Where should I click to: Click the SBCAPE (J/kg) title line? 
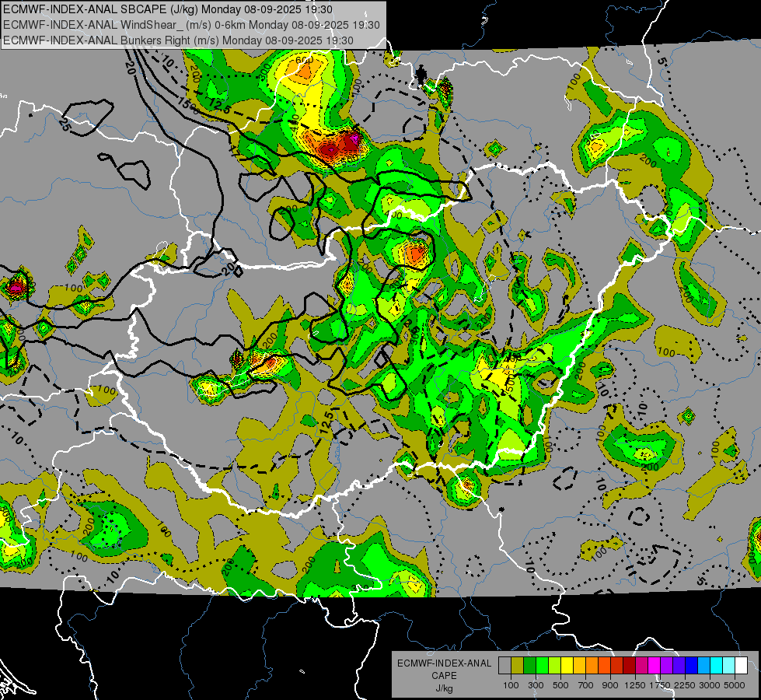point(168,9)
